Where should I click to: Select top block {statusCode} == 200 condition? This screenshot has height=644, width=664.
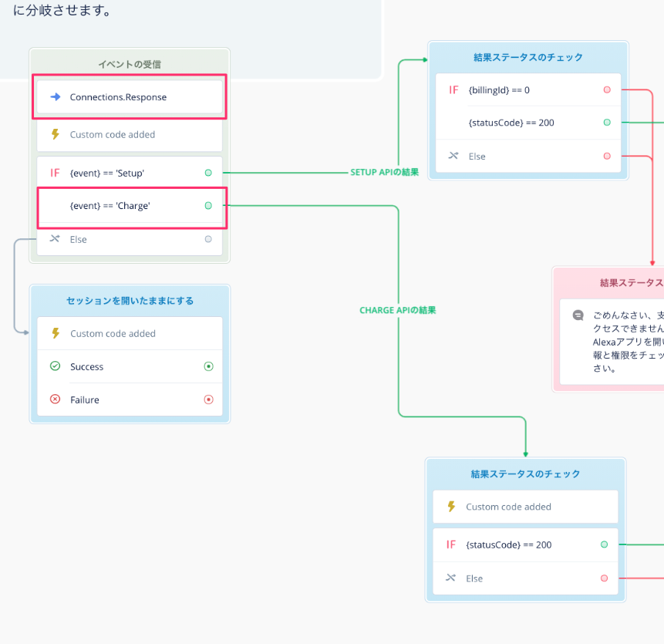point(528,123)
